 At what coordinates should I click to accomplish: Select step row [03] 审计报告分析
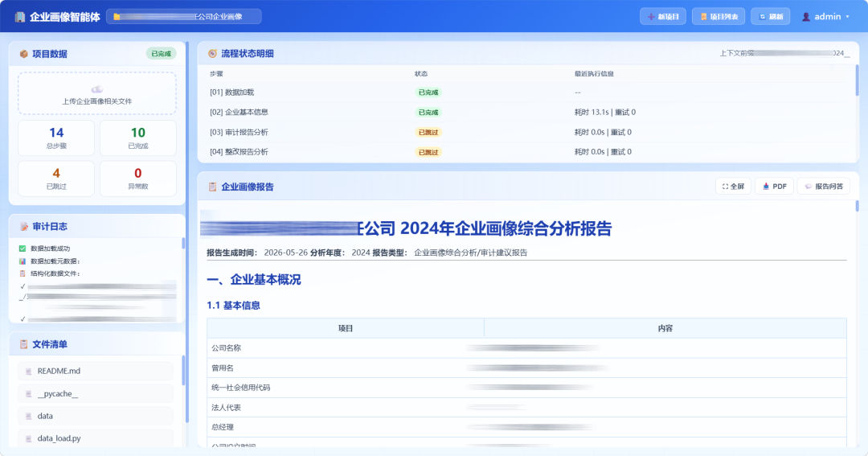point(528,132)
